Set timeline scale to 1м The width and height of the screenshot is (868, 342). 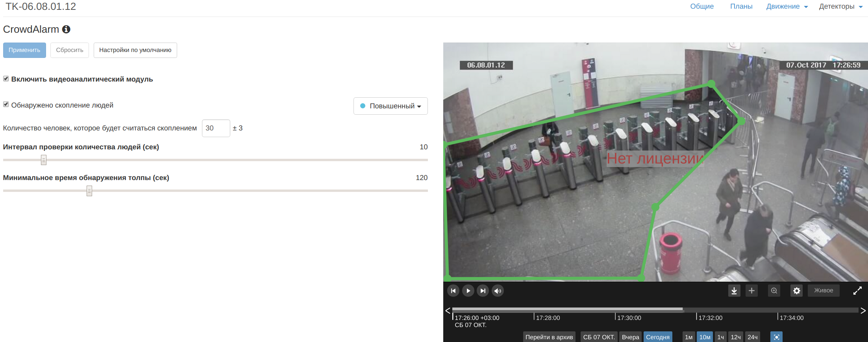(688, 337)
